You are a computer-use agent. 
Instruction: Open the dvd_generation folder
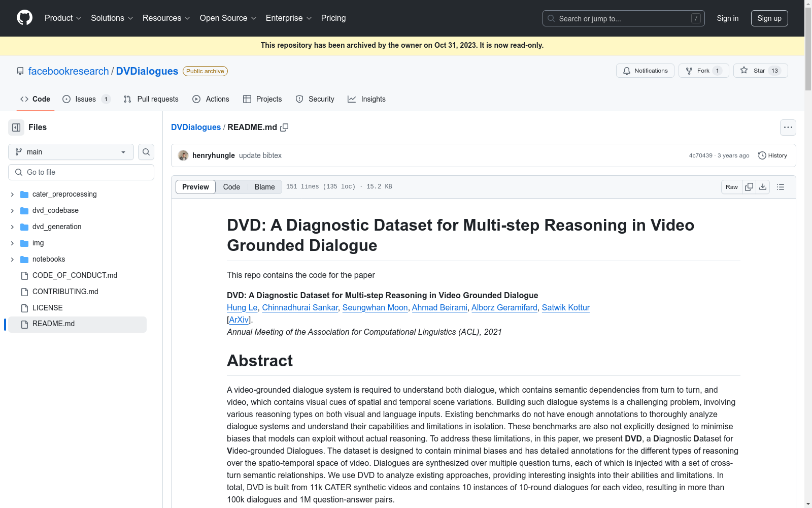(57, 227)
